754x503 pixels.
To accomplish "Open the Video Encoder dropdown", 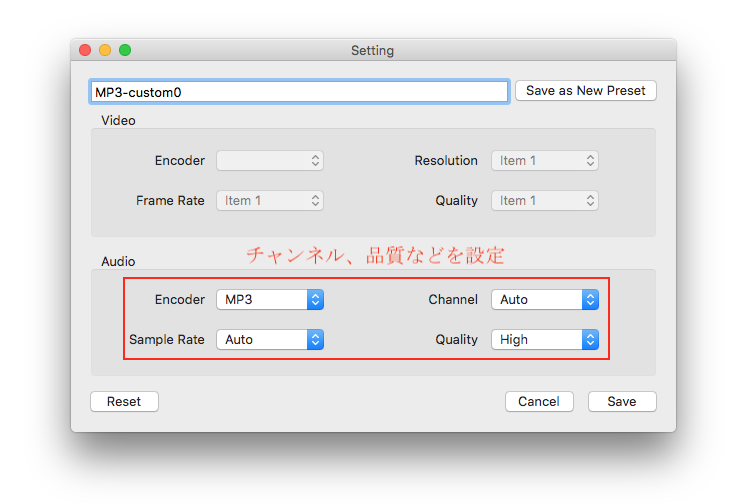I will (x=270, y=160).
